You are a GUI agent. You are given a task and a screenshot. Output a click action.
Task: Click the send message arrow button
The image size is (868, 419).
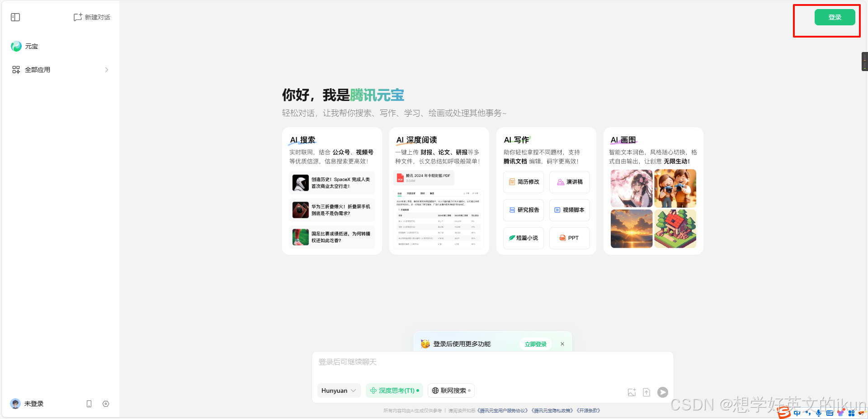pyautogui.click(x=663, y=392)
